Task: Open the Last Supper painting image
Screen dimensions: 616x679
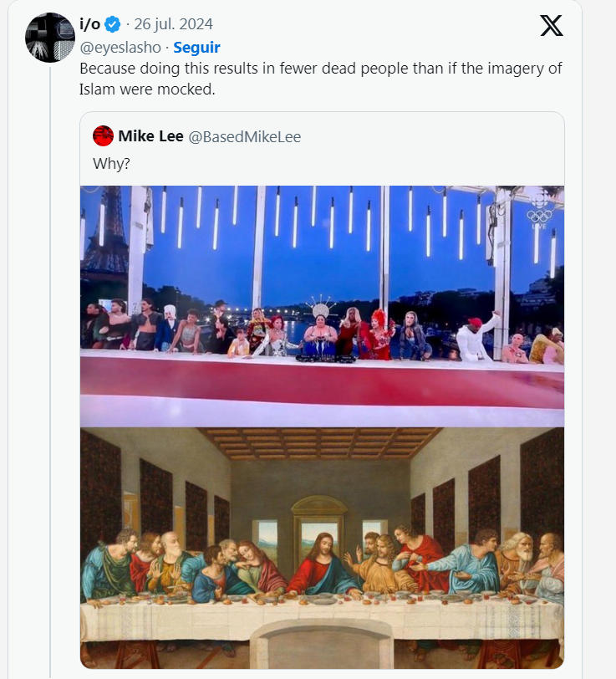Action: click(x=322, y=548)
